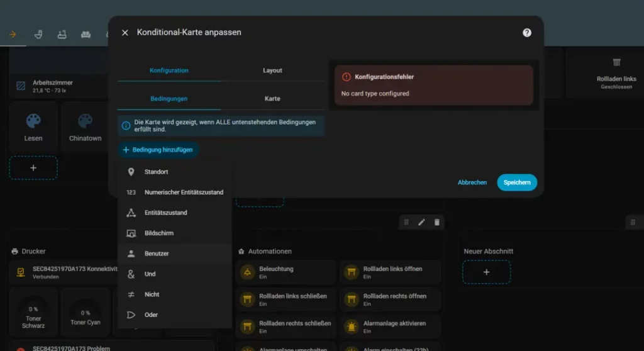Choose Nicht condition
This screenshot has height=351, width=644.
click(x=175, y=294)
